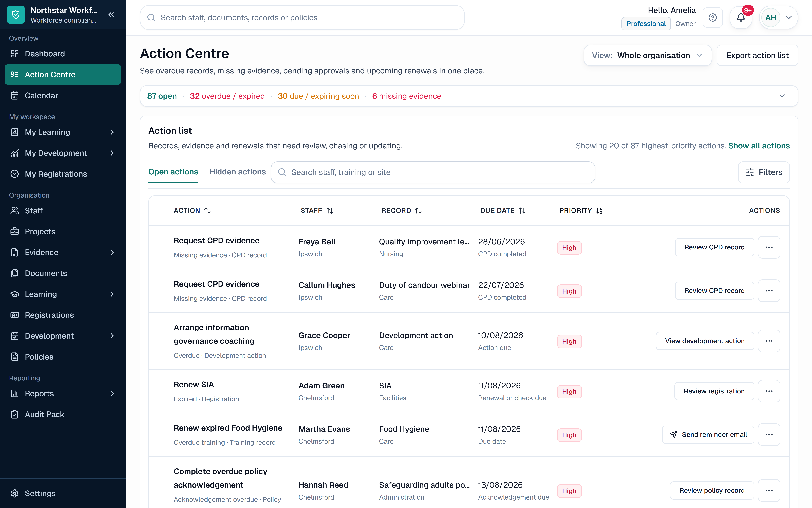Viewport: 812px width, 508px height.
Task: Click Renew SIA action title
Action: (194, 385)
